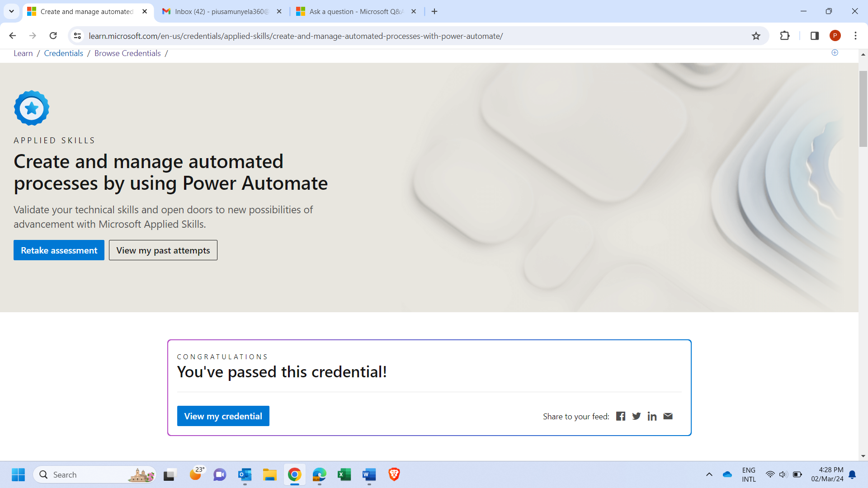Close the Create and manage automated tab

click(x=145, y=11)
